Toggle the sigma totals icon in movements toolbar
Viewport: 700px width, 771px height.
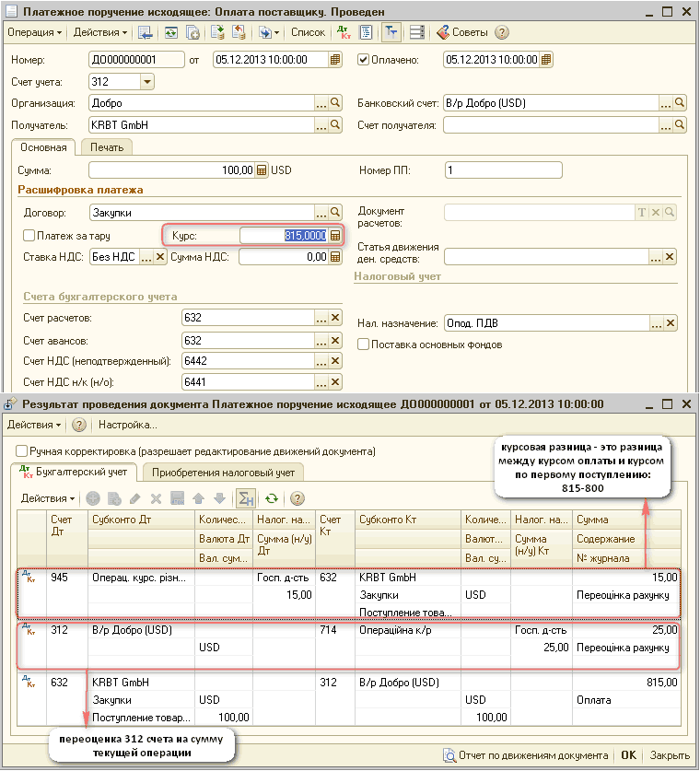click(245, 498)
